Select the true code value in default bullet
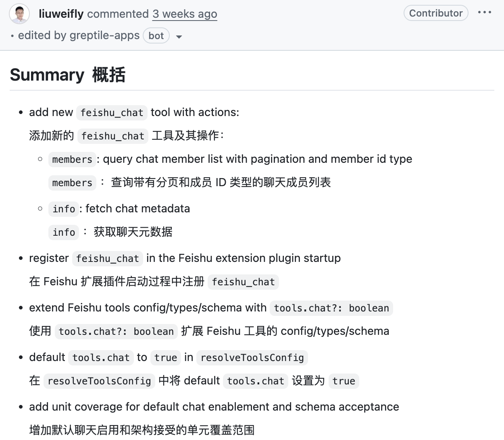The image size is (504, 440). coord(165,358)
